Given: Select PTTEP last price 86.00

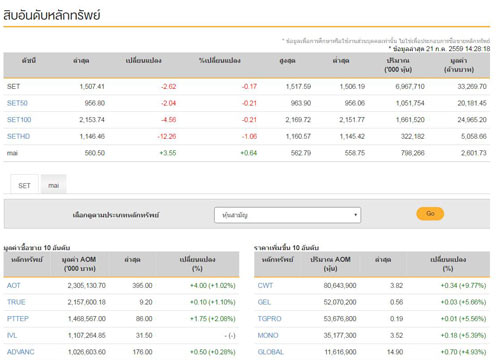Looking at the screenshot, I should click(x=144, y=319).
